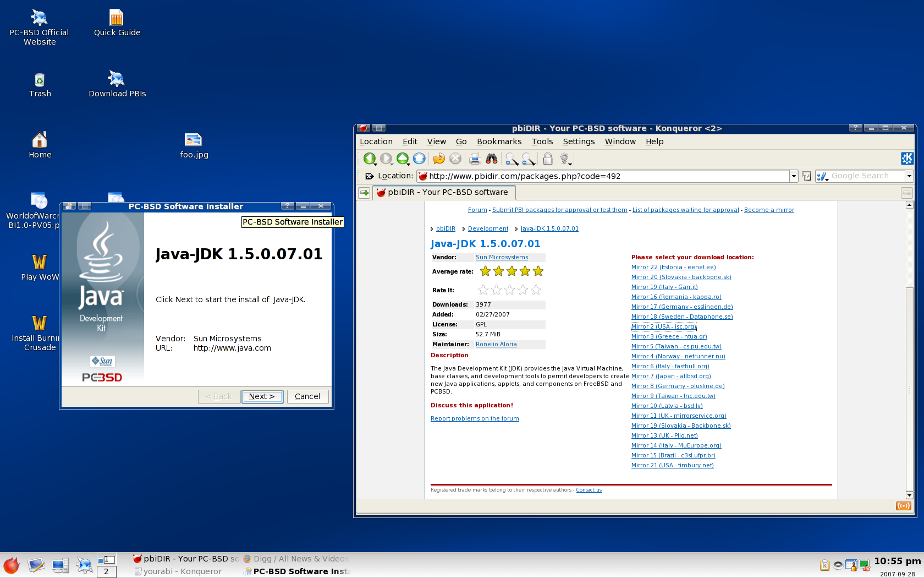Click the Report problems on the forum link
924x578 pixels.
pos(475,418)
